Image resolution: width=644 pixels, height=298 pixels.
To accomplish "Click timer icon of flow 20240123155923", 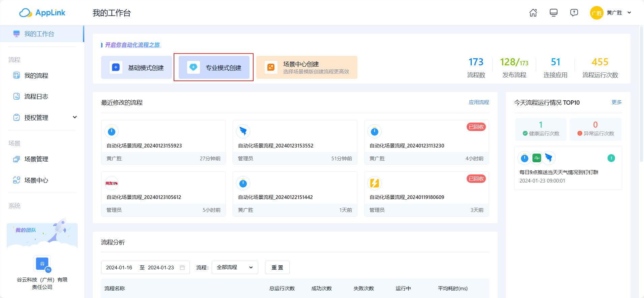I will pyautogui.click(x=112, y=131).
